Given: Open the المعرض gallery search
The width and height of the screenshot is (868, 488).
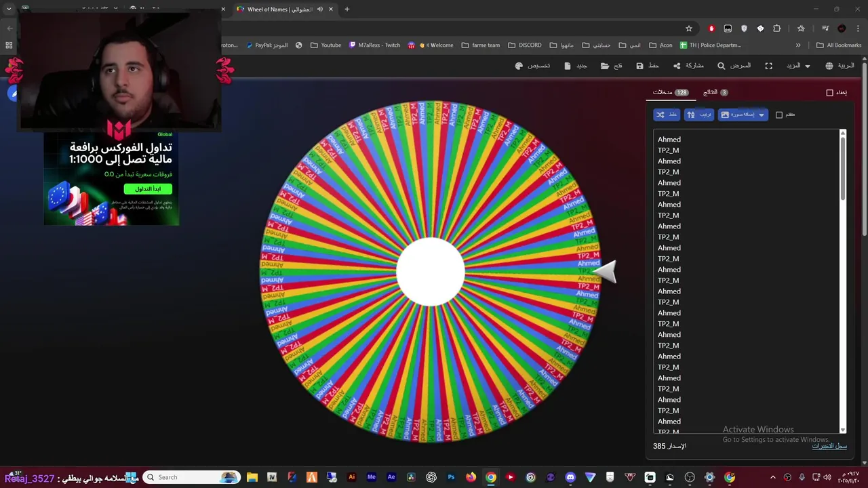Looking at the screenshot, I should coord(734,66).
